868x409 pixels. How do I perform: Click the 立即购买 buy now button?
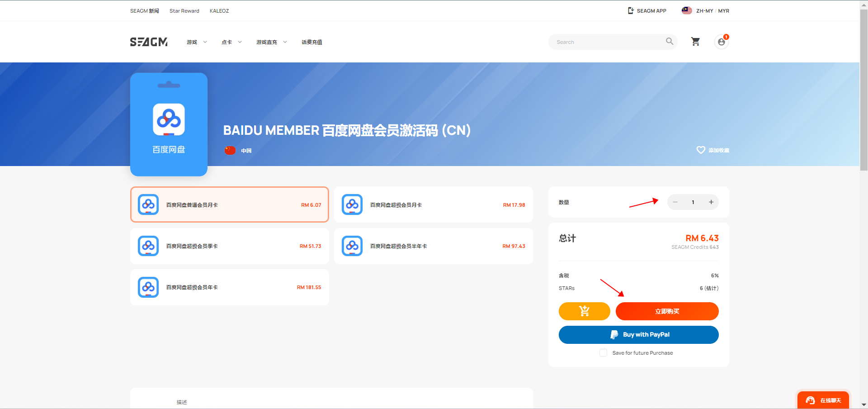667,311
